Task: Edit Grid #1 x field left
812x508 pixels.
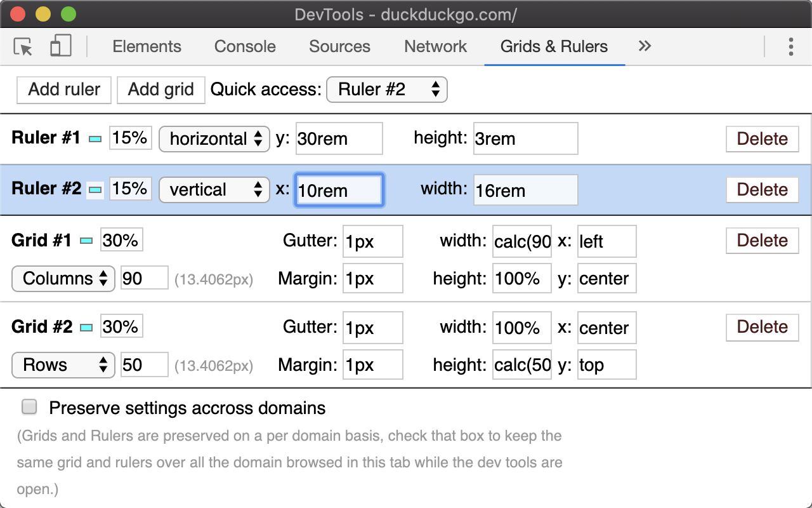Action: point(607,241)
